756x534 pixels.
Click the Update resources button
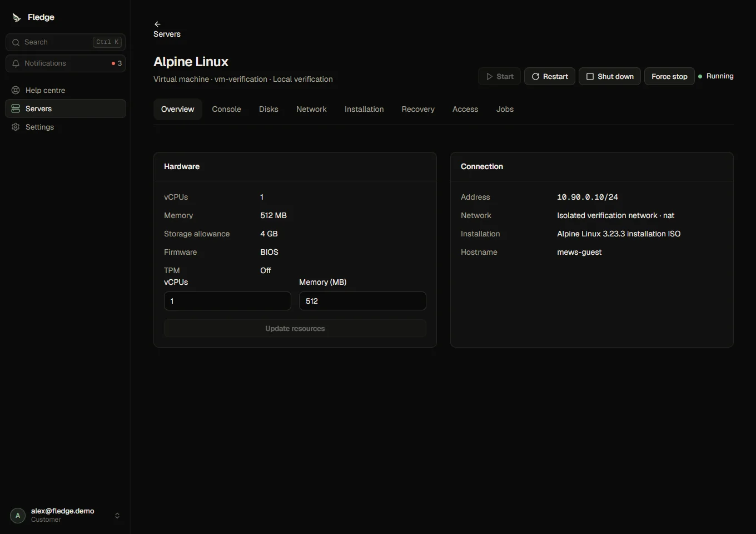coord(295,329)
